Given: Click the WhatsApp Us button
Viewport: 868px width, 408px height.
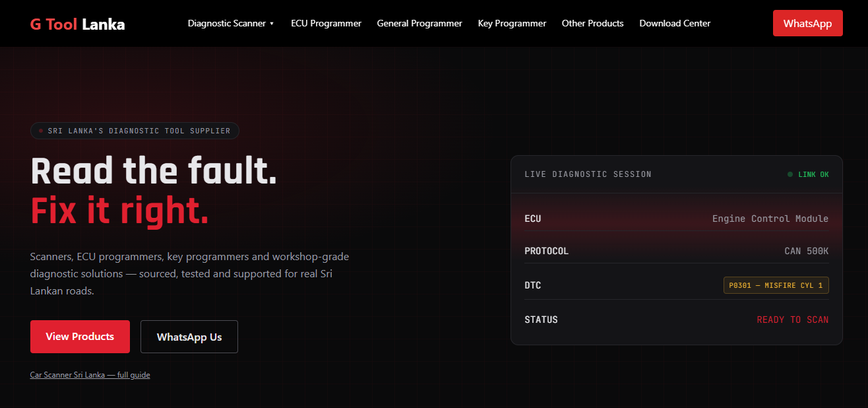Looking at the screenshot, I should tap(189, 337).
